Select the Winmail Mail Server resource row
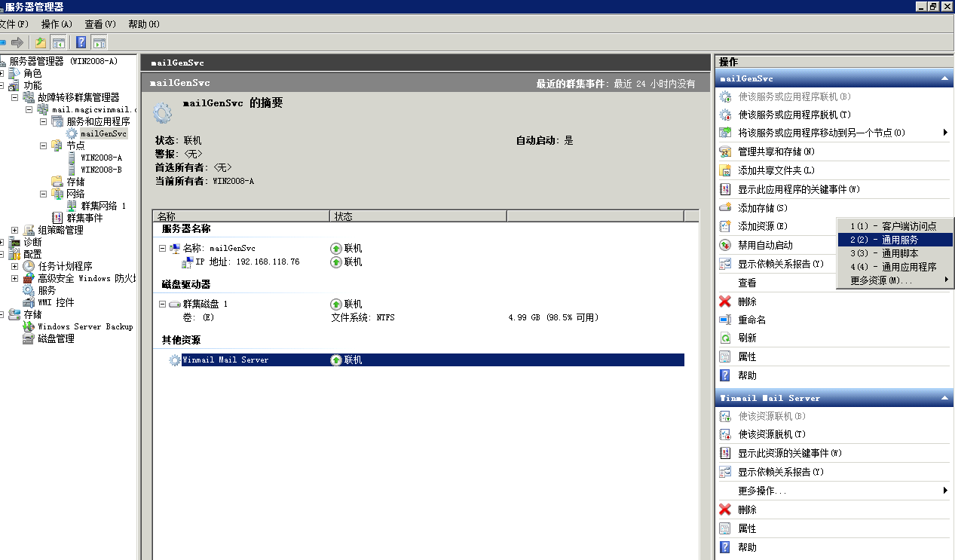955x560 pixels. point(426,360)
